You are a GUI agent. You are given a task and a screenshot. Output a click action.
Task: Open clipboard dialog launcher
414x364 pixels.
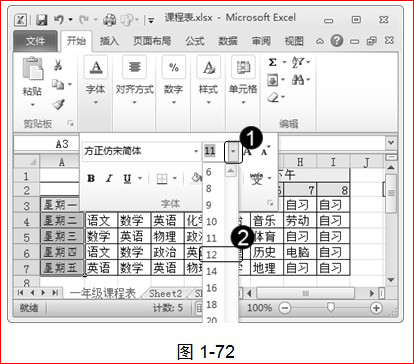coord(71,123)
